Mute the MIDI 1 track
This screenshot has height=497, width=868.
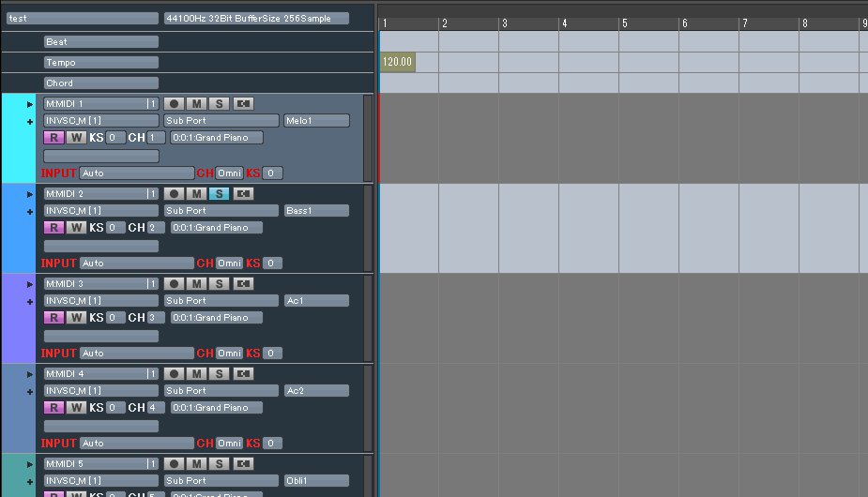196,103
